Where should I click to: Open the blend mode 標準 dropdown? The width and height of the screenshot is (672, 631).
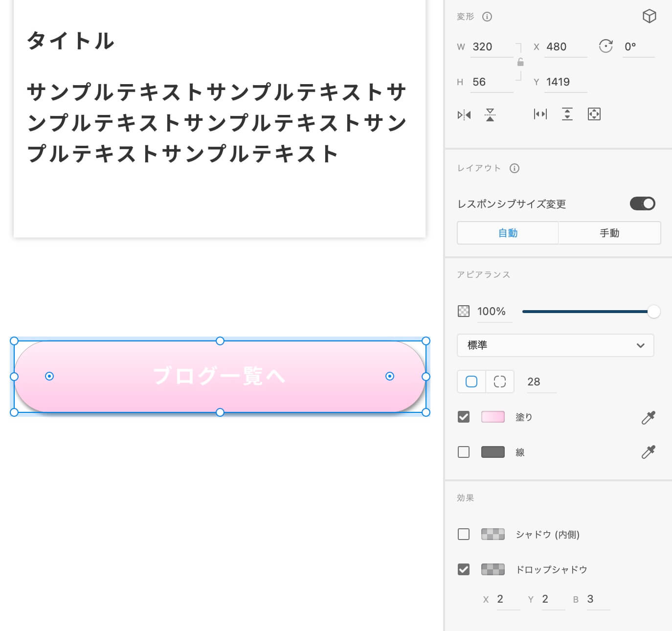point(556,345)
